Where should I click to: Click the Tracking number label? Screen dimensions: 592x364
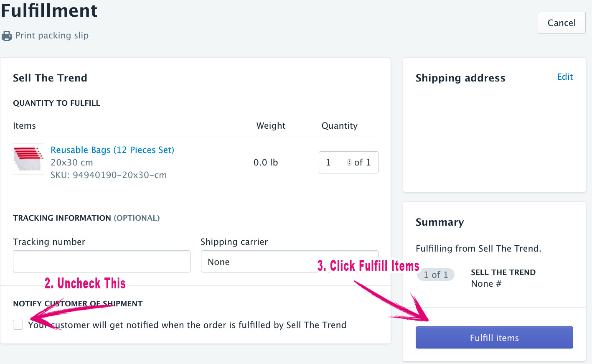coord(49,242)
